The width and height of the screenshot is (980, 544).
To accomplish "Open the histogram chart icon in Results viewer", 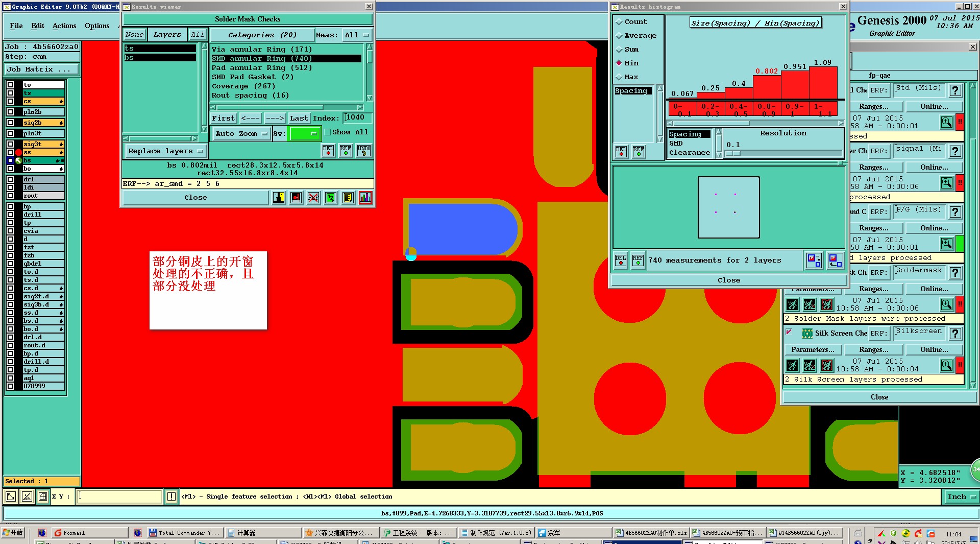I will [365, 198].
